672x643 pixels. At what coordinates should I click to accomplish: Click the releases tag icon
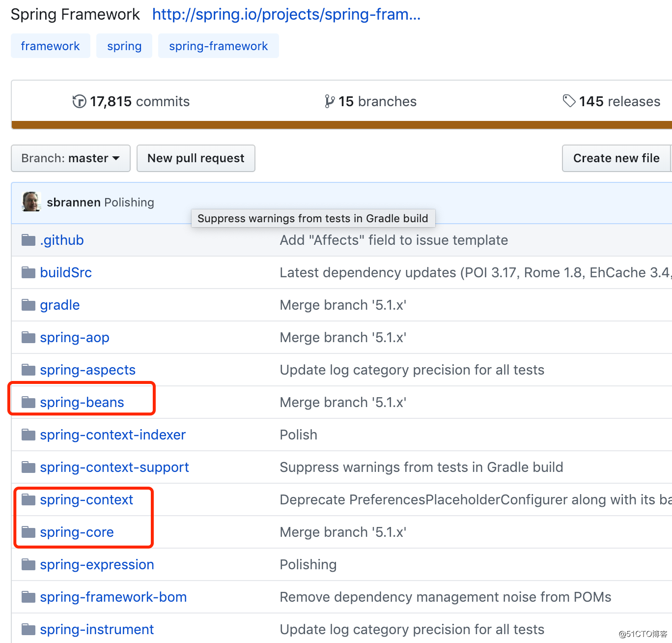[x=569, y=101]
